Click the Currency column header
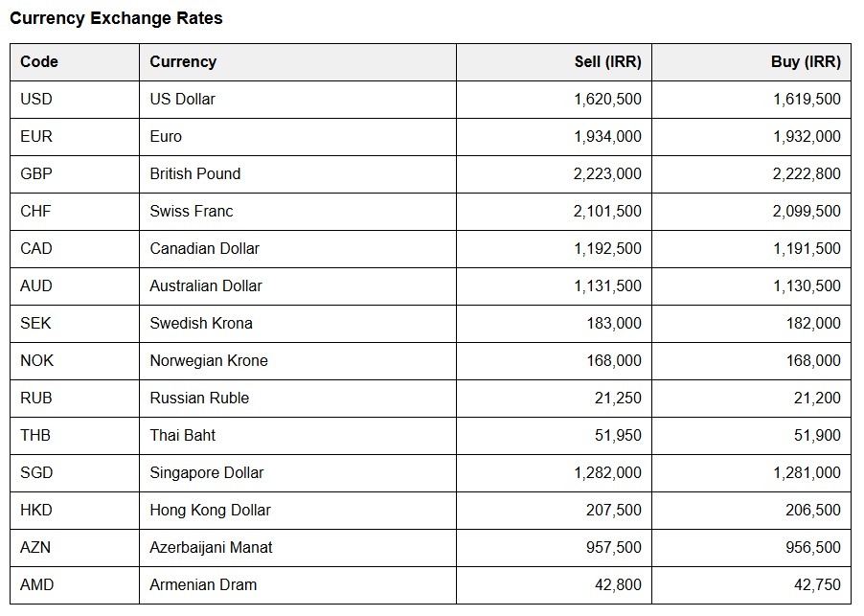Image resolution: width=864 pixels, height=616 pixels. pyautogui.click(x=183, y=62)
